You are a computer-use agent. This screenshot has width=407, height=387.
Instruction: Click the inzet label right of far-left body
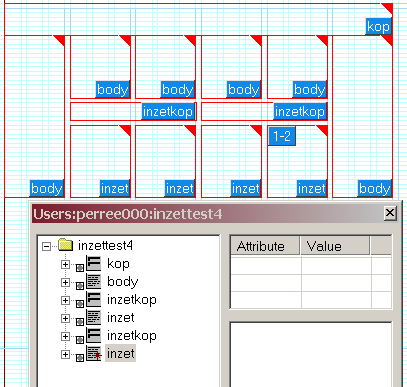(x=115, y=189)
